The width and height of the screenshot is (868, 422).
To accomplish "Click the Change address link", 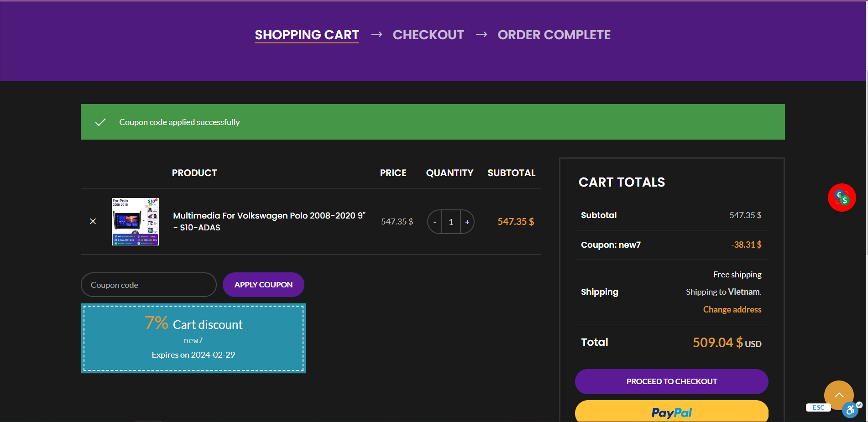I will [x=732, y=309].
